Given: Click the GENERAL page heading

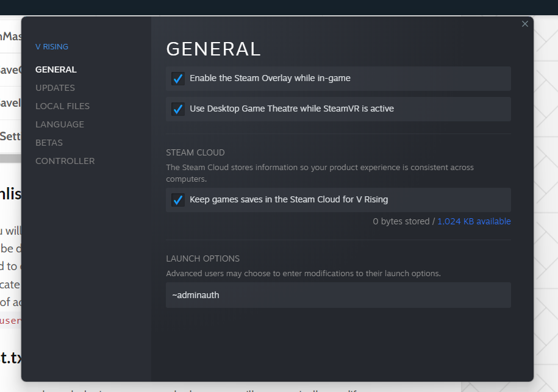Looking at the screenshot, I should click(213, 49).
